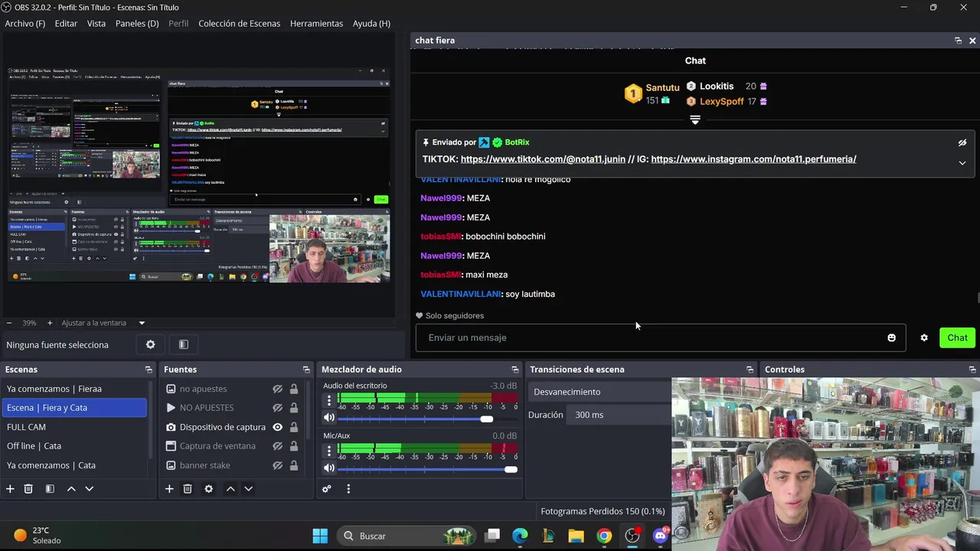
Task: Hide the pinned BotRix message
Action: point(962,142)
